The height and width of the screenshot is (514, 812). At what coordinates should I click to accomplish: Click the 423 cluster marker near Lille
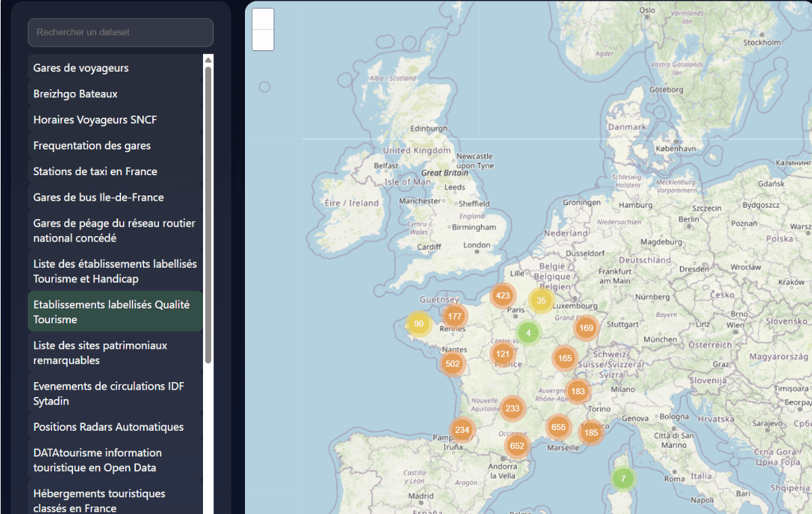pos(502,296)
